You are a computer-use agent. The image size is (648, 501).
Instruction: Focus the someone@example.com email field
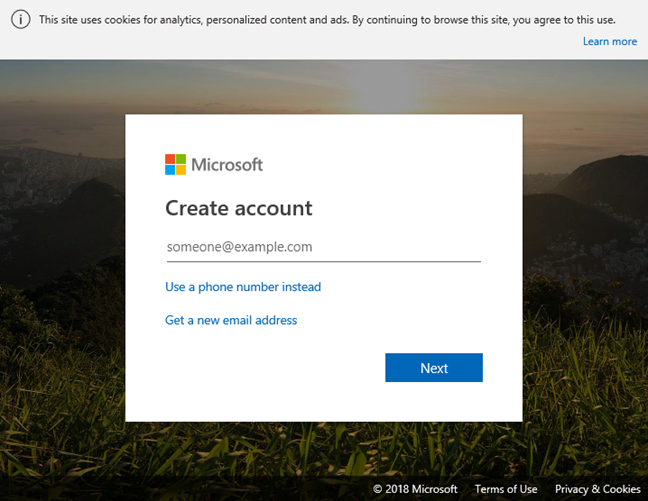pyautogui.click(x=324, y=247)
